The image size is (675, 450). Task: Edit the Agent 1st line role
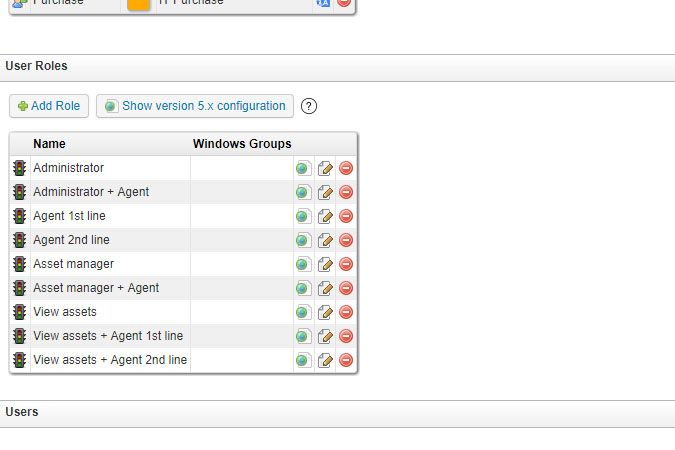tap(325, 216)
